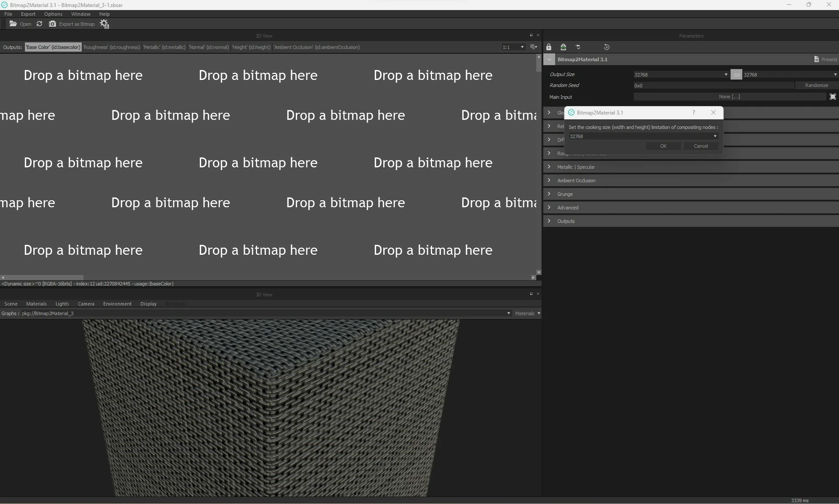Click the 2D View scroll-down arrow

pos(538,272)
